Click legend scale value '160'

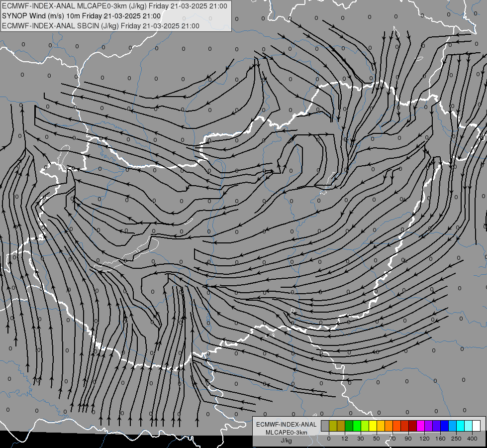[440, 439]
